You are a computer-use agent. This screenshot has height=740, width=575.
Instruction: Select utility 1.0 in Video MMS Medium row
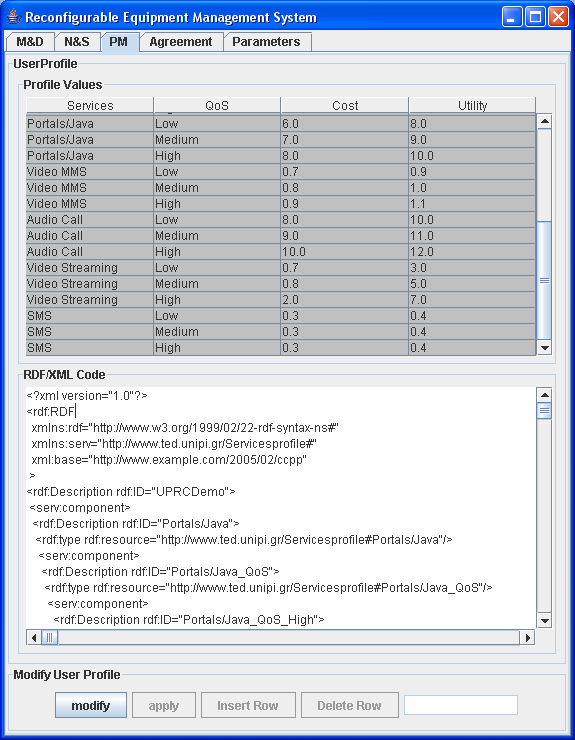point(472,188)
